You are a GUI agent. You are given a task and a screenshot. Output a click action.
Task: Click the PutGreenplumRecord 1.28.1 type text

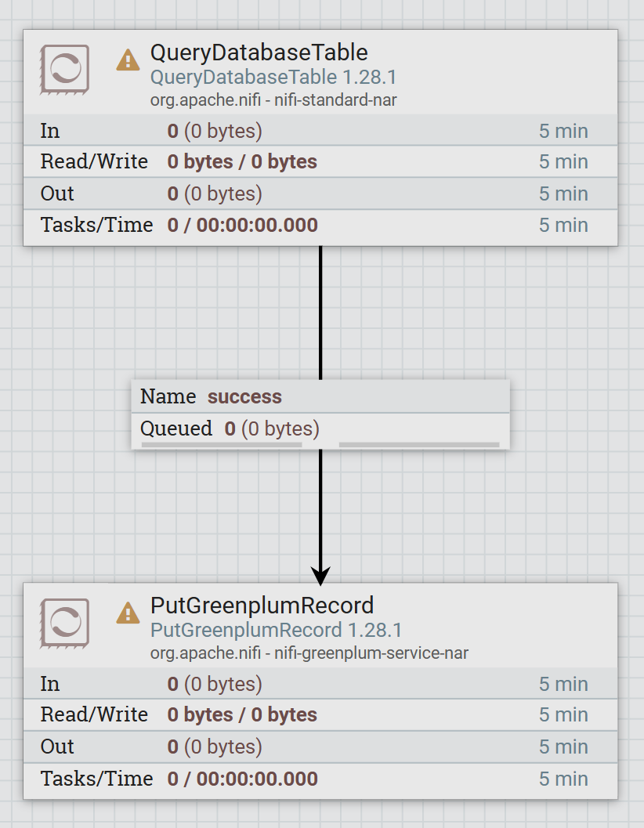[x=277, y=630]
